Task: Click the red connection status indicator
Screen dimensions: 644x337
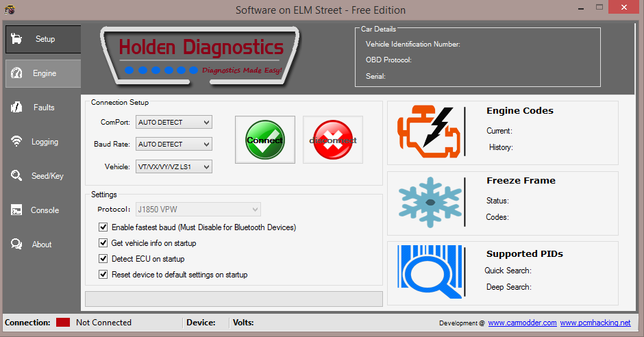Action: 63,322
